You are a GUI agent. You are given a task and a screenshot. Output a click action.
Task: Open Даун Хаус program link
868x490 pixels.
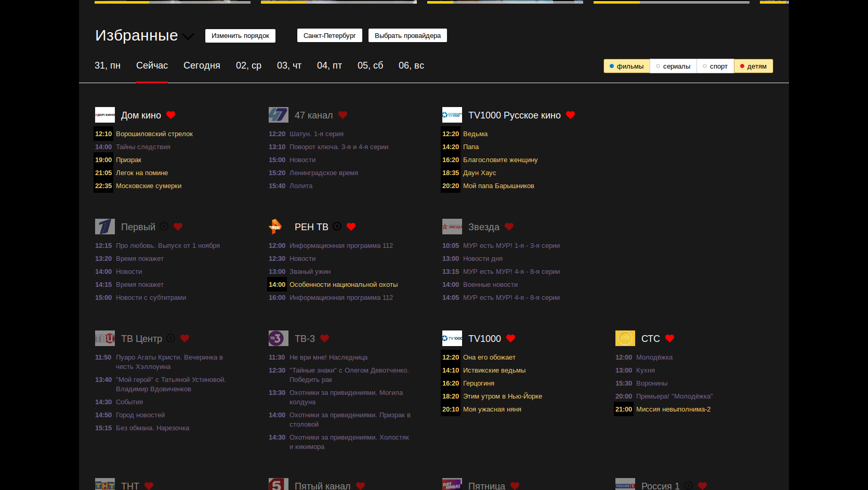[x=480, y=173]
